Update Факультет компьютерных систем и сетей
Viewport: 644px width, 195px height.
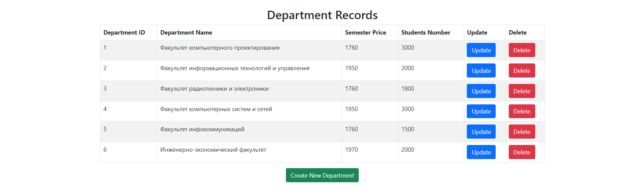(x=481, y=111)
